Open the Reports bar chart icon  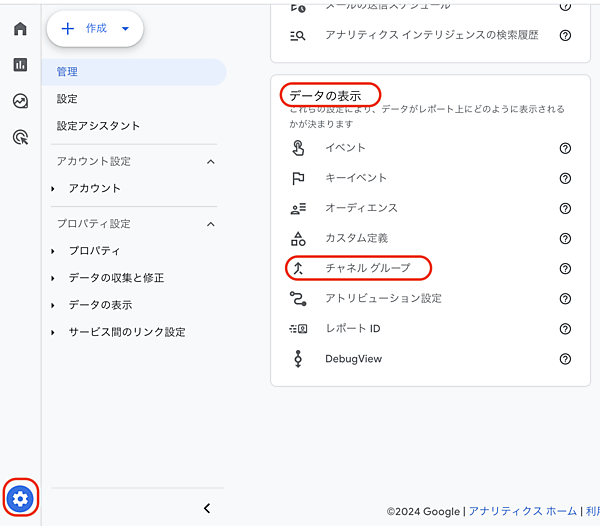pyautogui.click(x=20, y=64)
